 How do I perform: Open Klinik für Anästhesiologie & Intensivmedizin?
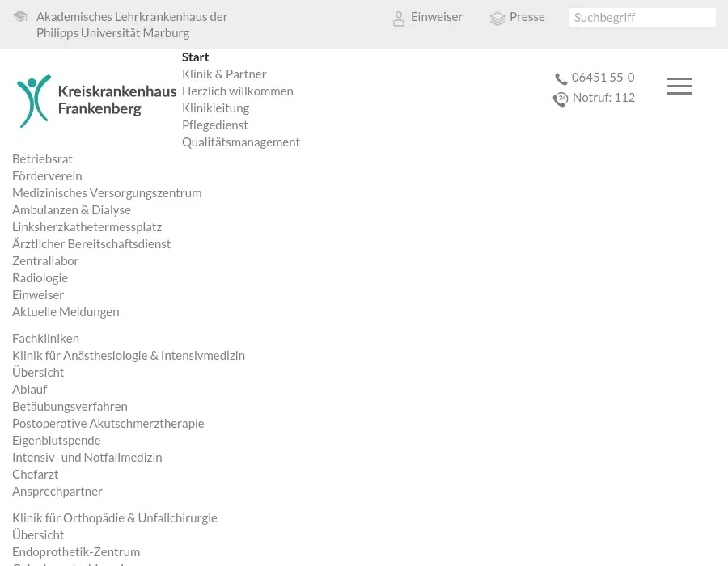coord(129,355)
